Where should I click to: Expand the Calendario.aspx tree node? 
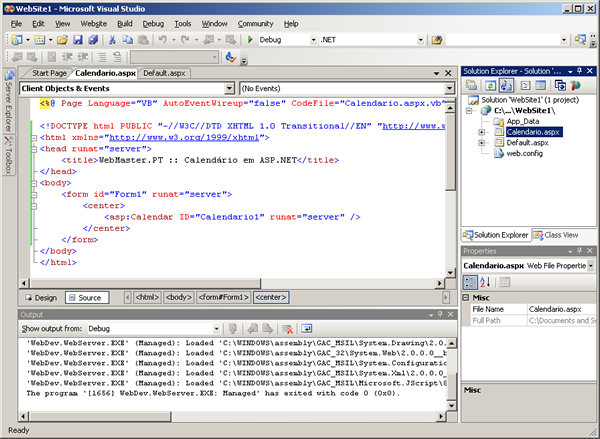click(481, 132)
